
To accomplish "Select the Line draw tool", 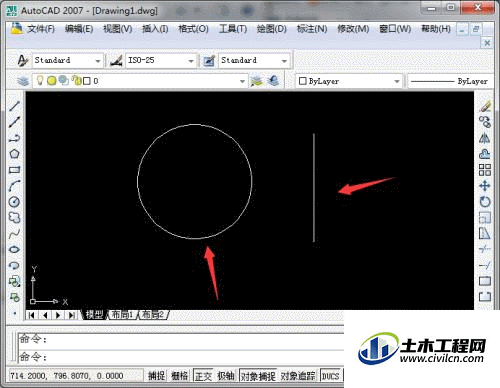I will click(14, 106).
